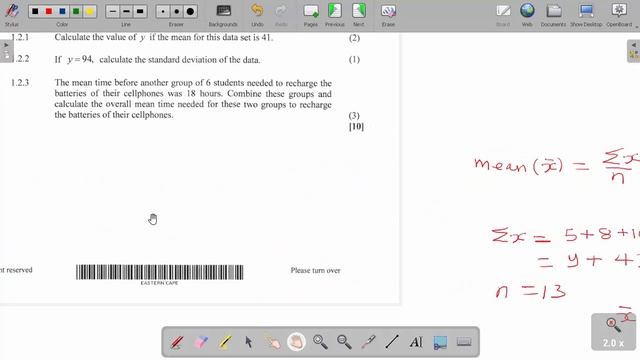Click question number 1.2.3
This screenshot has height=360, width=640.
tap(20, 83)
